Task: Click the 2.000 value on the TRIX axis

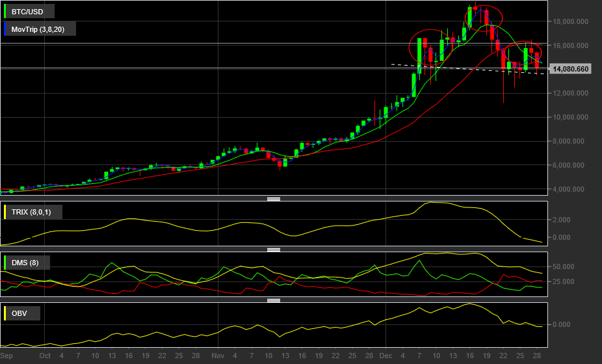Action: click(561, 220)
